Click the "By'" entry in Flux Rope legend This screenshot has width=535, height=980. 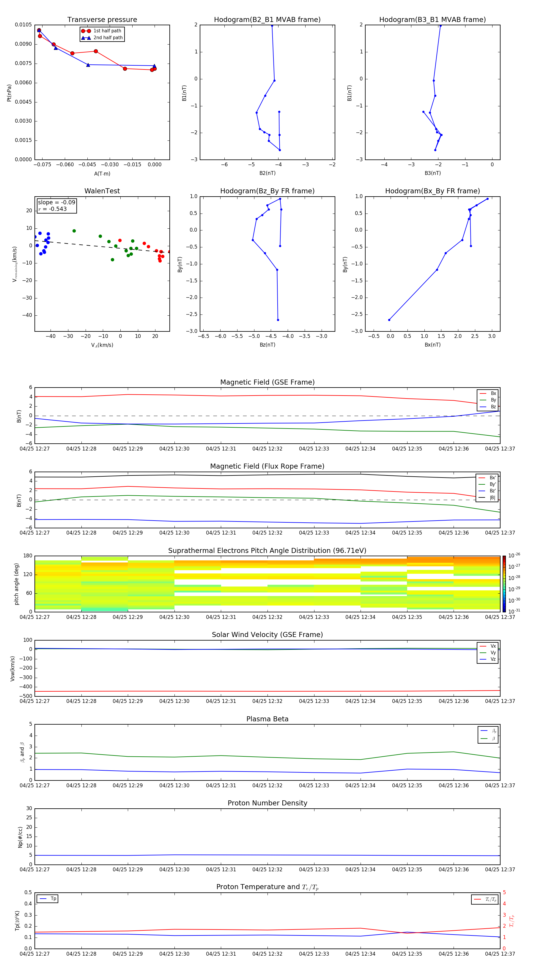point(487,485)
